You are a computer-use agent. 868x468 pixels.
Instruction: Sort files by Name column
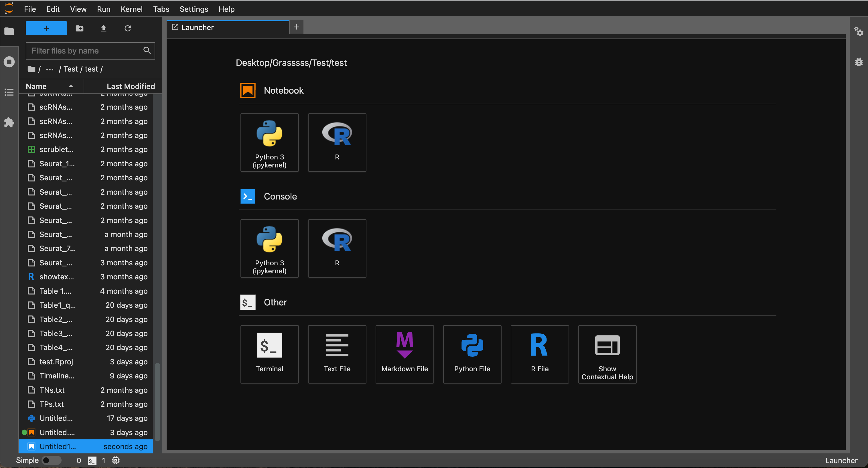[51, 86]
